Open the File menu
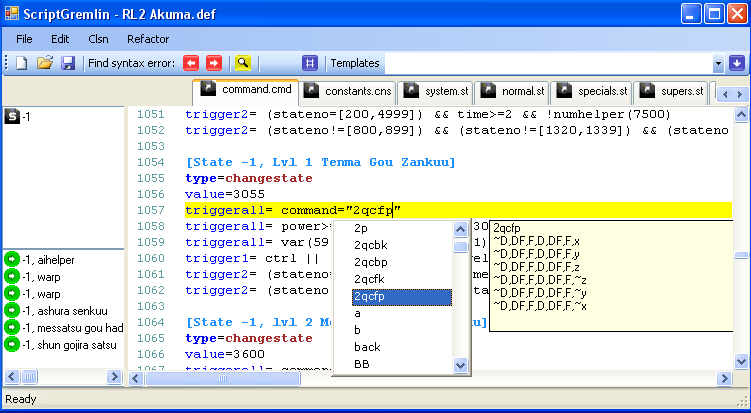This screenshot has height=413, width=751. (24, 39)
